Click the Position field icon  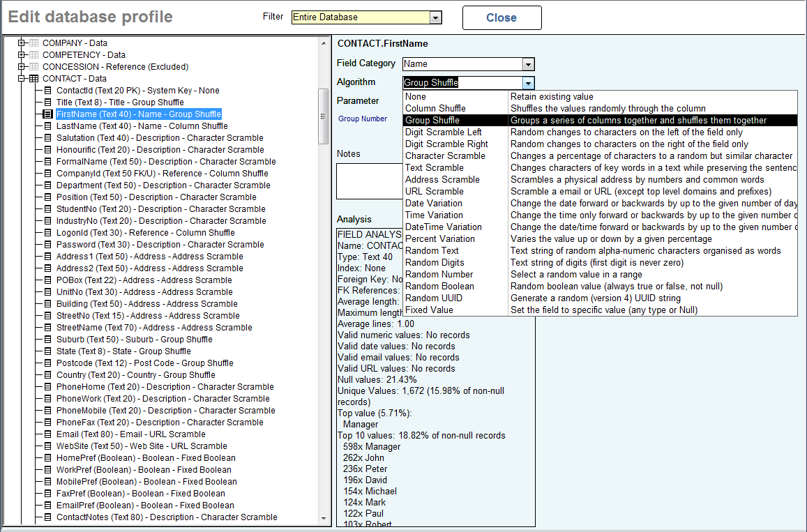[x=48, y=197]
